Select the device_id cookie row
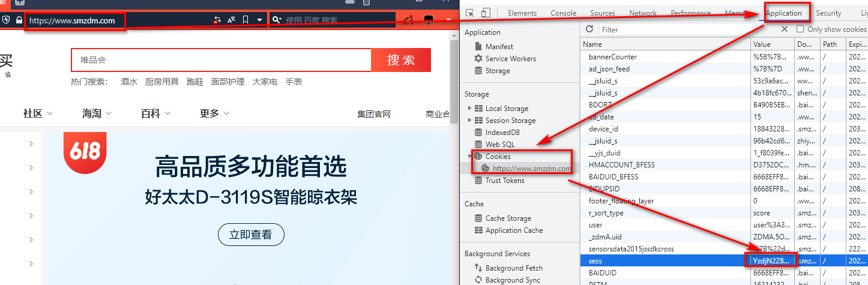868x285 pixels. click(x=724, y=129)
